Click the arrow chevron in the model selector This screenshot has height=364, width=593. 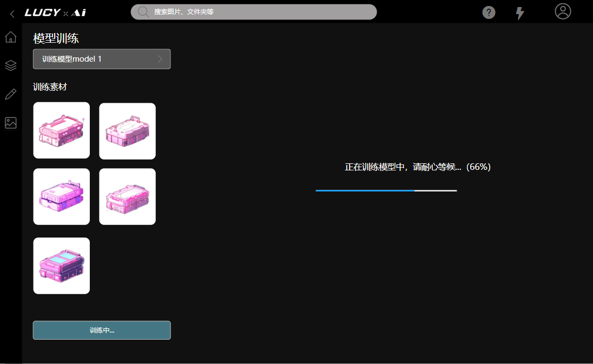[160, 59]
